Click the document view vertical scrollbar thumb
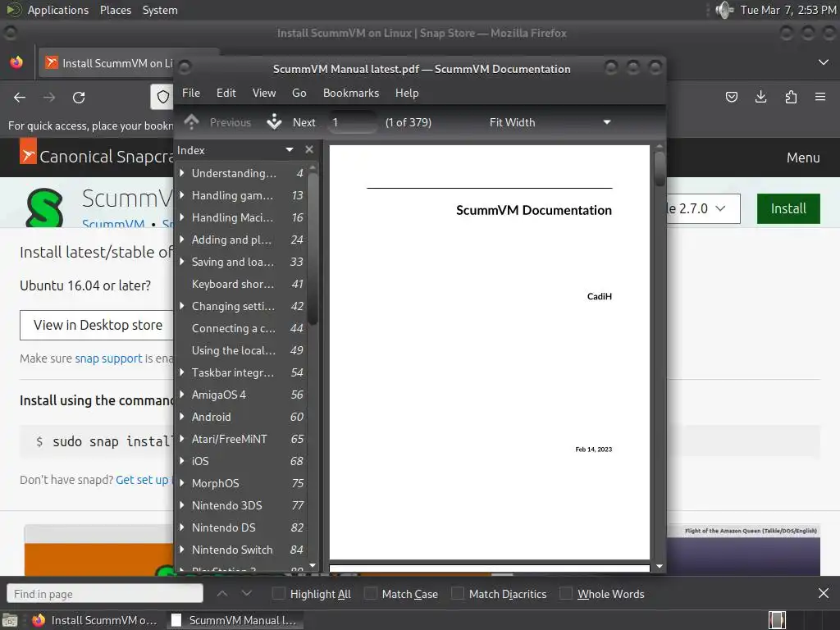The width and height of the screenshot is (840, 630). pyautogui.click(x=660, y=169)
